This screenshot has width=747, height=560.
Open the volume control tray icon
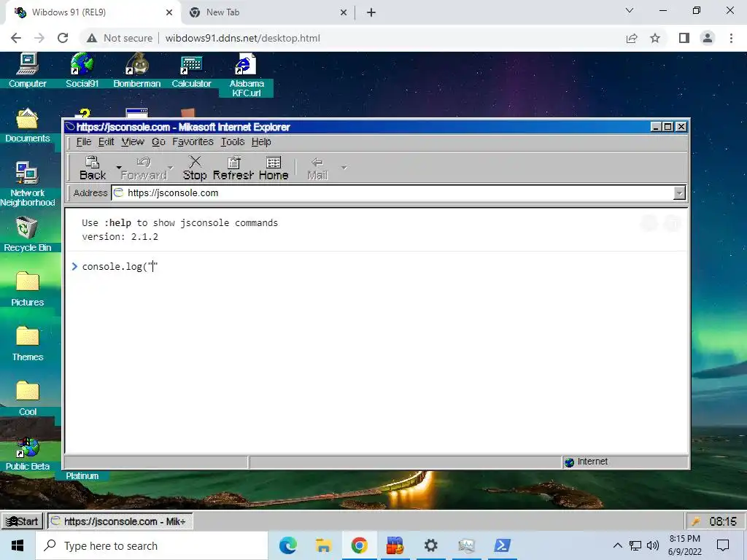pos(653,545)
